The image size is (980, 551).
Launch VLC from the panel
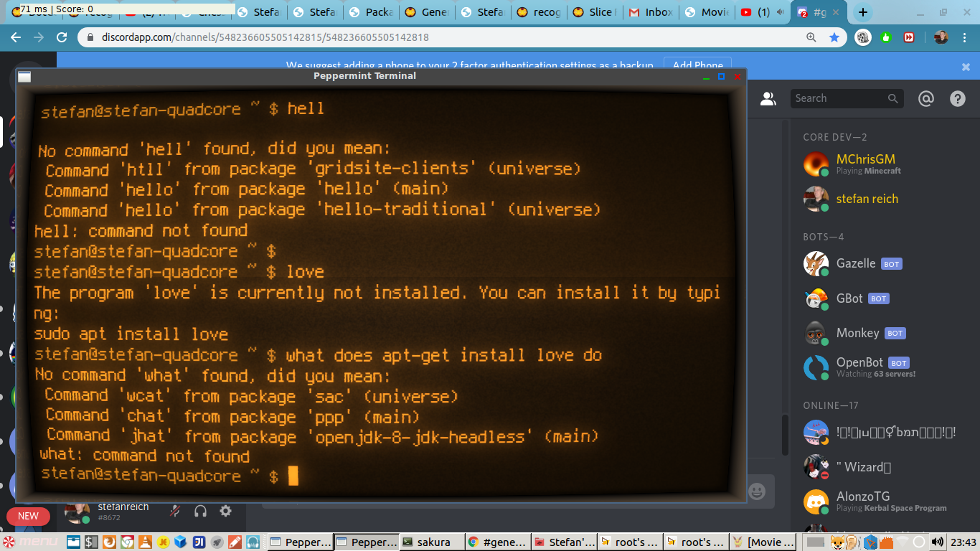point(146,542)
